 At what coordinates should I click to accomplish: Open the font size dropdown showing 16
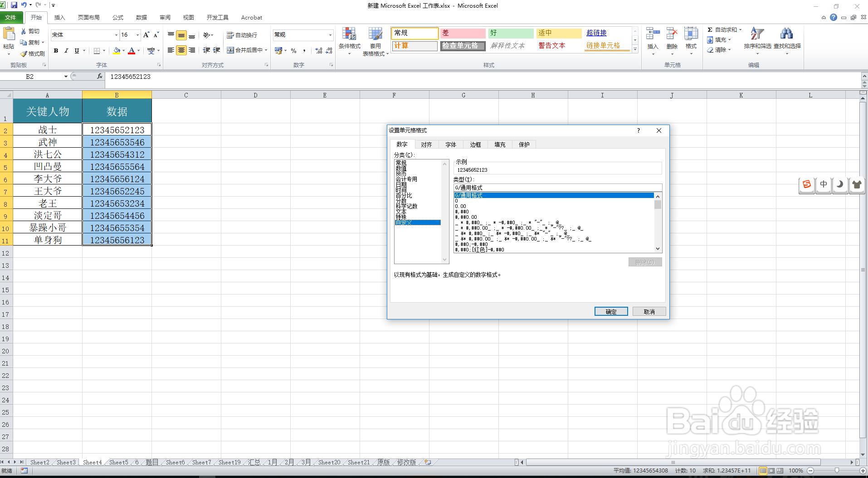pyautogui.click(x=138, y=35)
